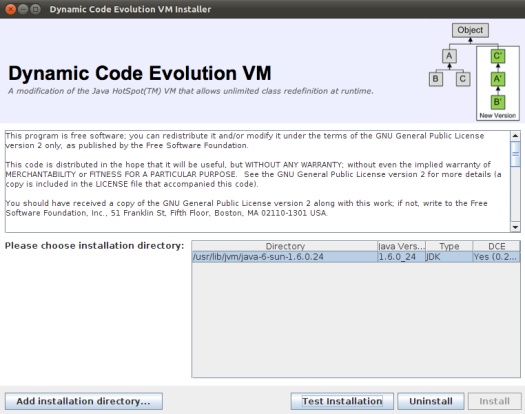Click license scrollbar down arrow
This screenshot has width=525, height=414.
point(515,227)
